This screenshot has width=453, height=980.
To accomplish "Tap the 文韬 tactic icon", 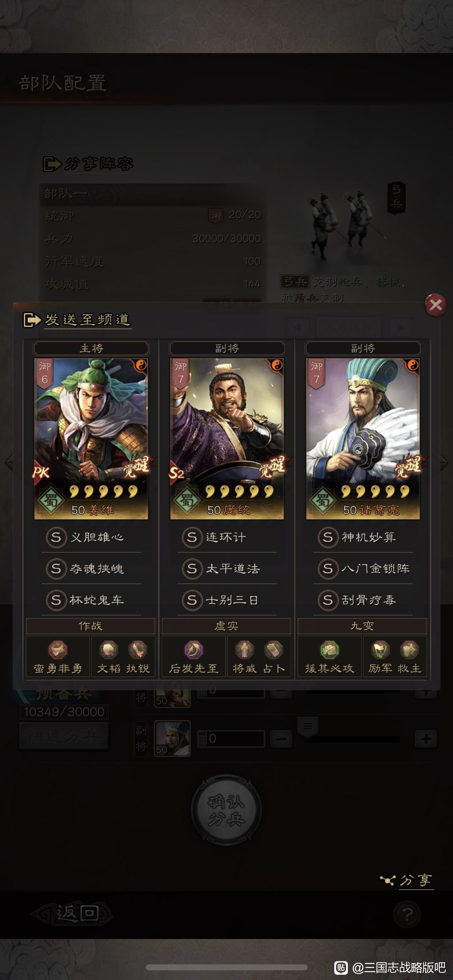I will [x=109, y=649].
